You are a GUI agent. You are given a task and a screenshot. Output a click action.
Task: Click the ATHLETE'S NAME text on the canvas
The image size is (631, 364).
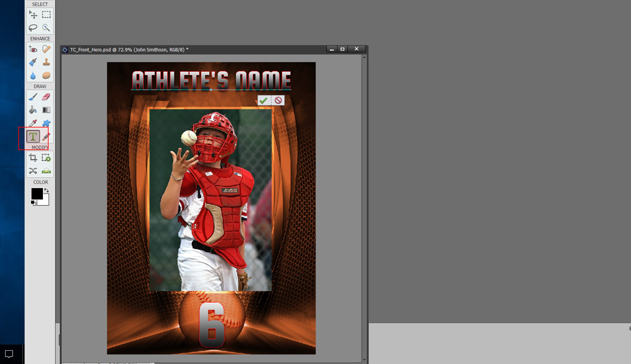coord(211,81)
